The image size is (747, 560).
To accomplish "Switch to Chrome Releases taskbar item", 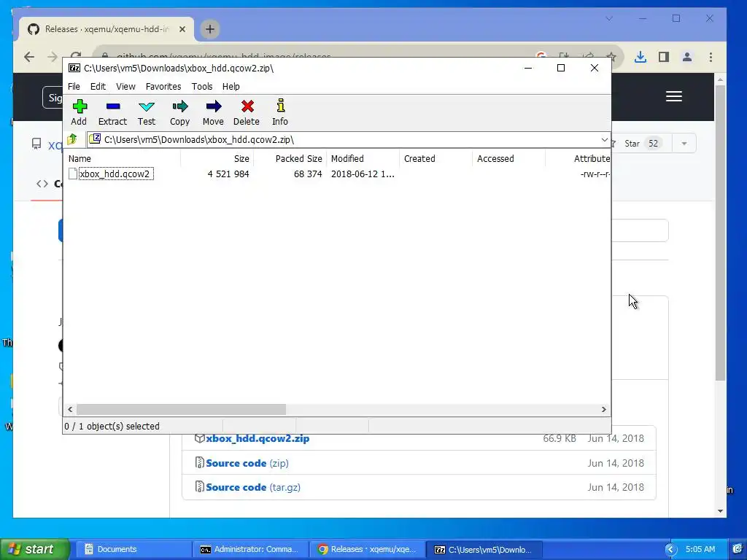I will tap(368, 550).
